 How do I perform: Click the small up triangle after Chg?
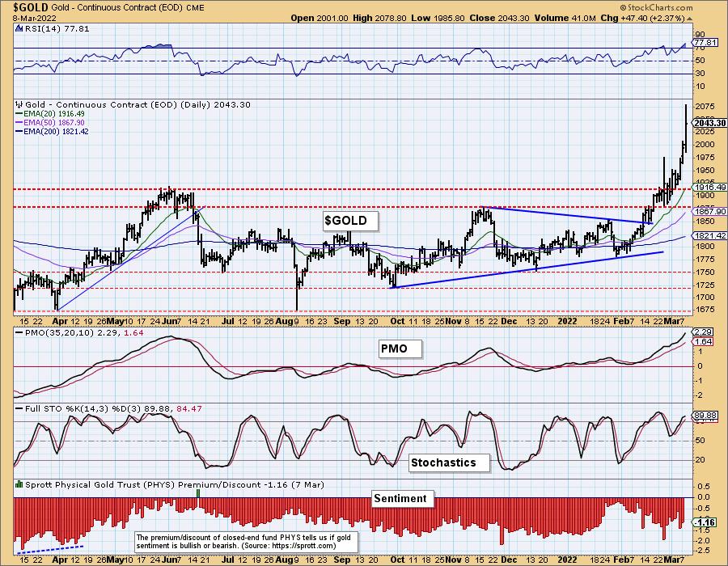pos(689,19)
